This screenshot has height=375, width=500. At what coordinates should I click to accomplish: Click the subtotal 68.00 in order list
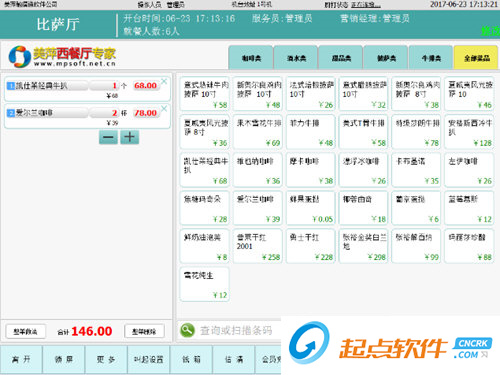(145, 86)
